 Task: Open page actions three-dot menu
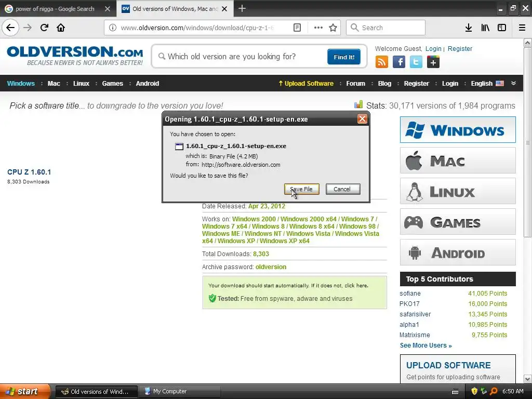tap(318, 28)
